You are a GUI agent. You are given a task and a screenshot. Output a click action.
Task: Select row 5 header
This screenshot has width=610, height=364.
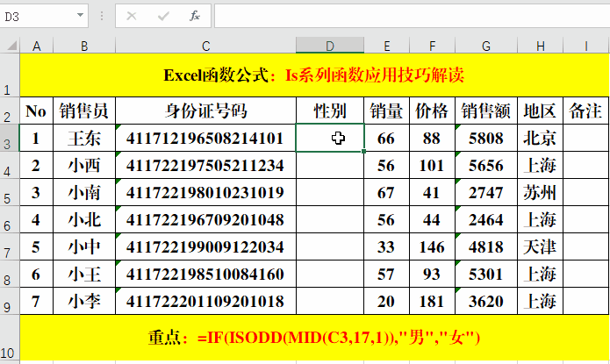10,192
